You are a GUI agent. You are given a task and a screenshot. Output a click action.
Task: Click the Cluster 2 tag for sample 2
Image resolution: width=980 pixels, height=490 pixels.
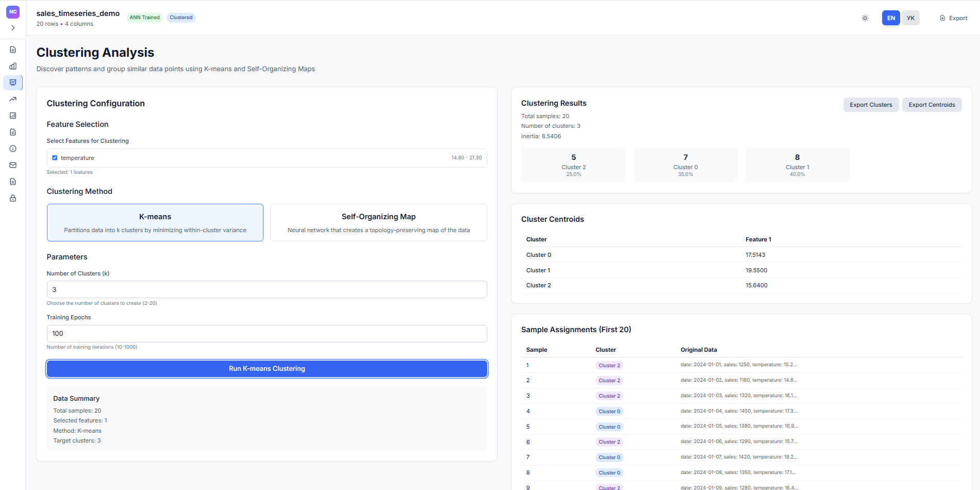609,381
